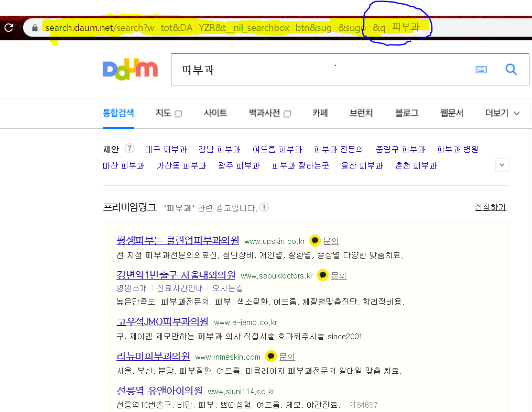Click the 제안 suggestions label
This screenshot has width=532, height=412.
point(111,149)
